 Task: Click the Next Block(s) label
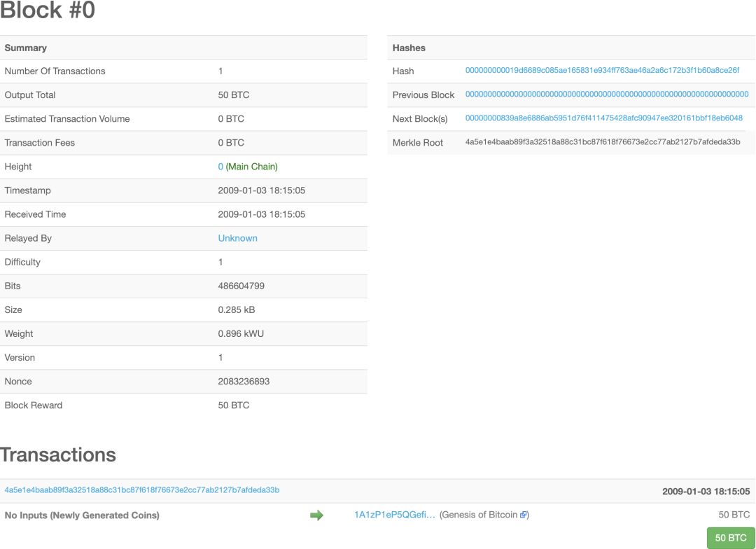(x=420, y=118)
